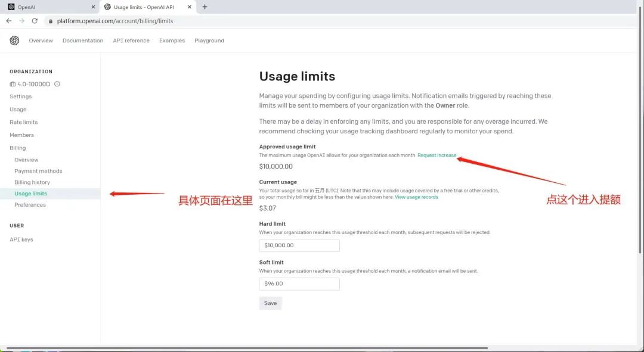This screenshot has height=352, width=644.
Task: Open API keys page
Action: pyautogui.click(x=21, y=239)
